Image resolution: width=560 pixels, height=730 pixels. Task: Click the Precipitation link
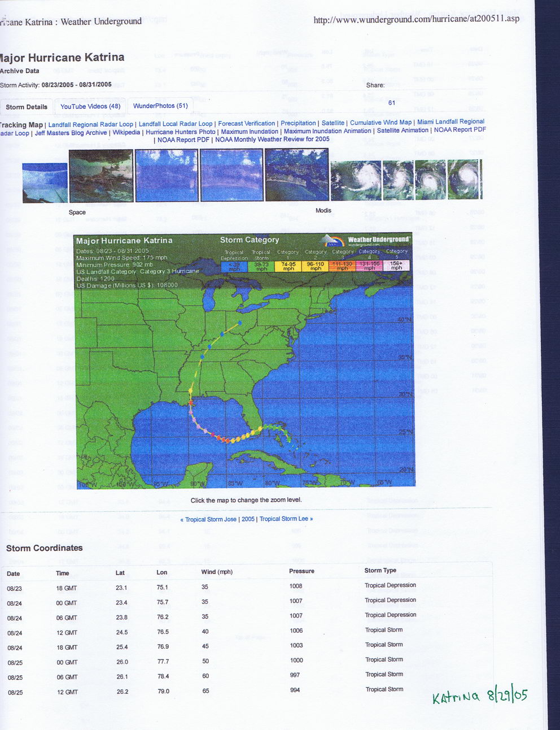point(298,123)
